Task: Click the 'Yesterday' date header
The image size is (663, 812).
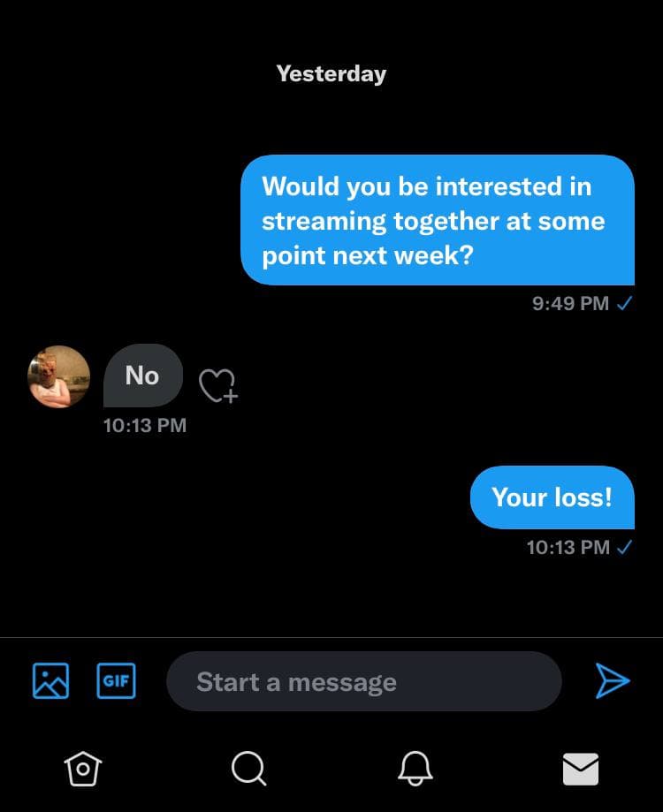Action: (331, 73)
